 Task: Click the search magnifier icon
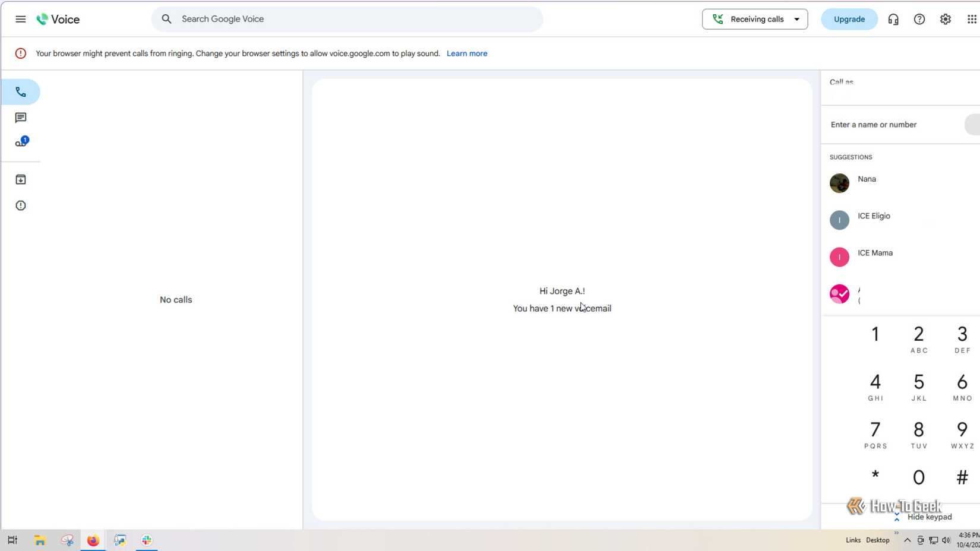(167, 19)
